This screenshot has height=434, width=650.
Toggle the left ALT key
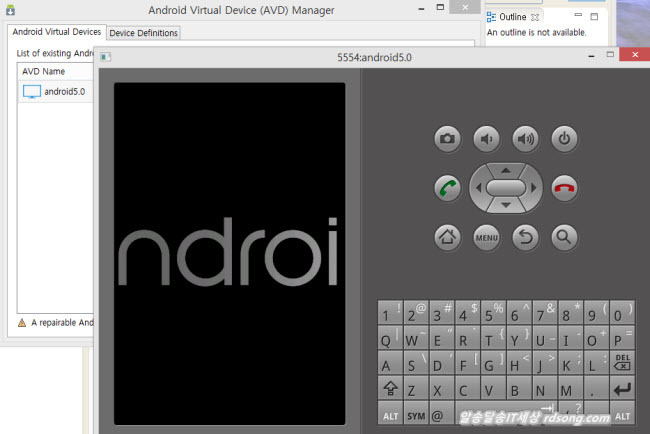pyautogui.click(x=389, y=415)
